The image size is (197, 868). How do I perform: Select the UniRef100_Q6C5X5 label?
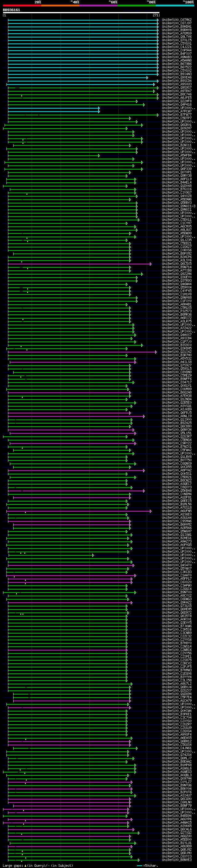[176, 264]
